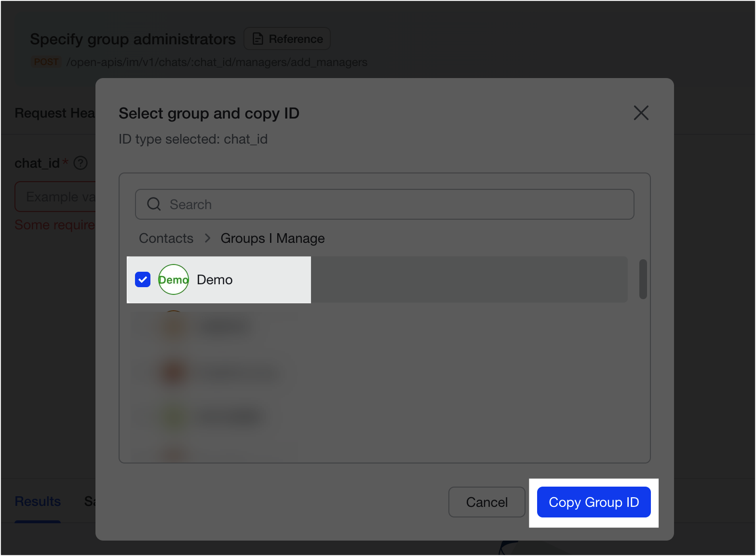
Task: Click the breadcrumb chevron after Contacts
Action: (x=207, y=238)
